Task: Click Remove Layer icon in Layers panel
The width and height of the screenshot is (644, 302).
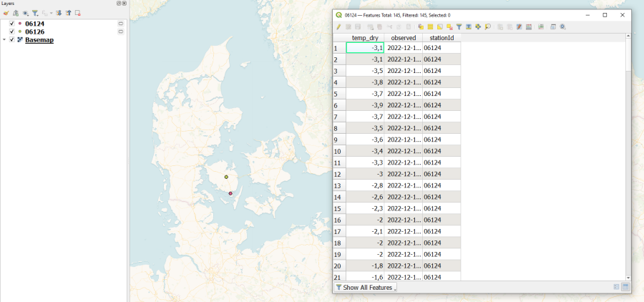Action: (x=78, y=13)
